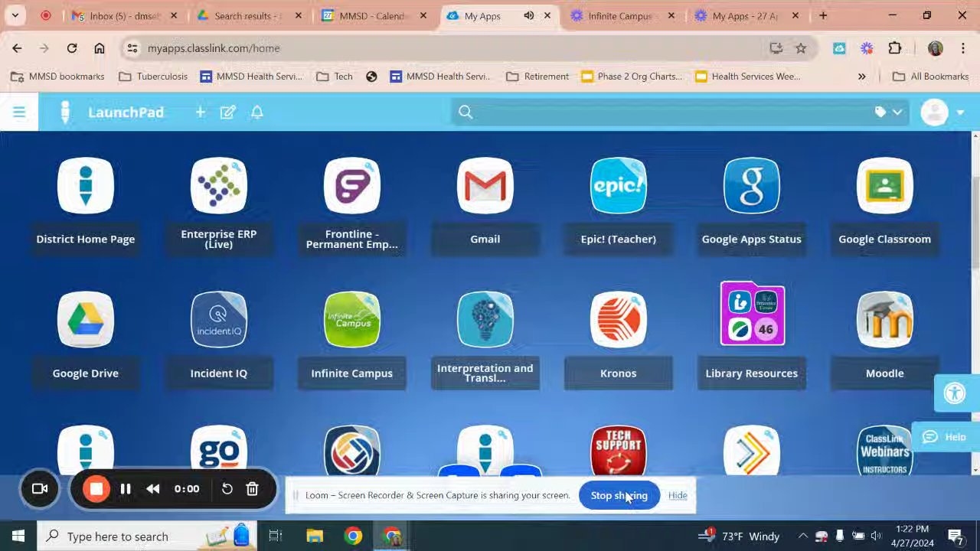Image resolution: width=980 pixels, height=551 pixels.
Task: Open ClassLink Webinars Instructors app
Action: (x=885, y=451)
